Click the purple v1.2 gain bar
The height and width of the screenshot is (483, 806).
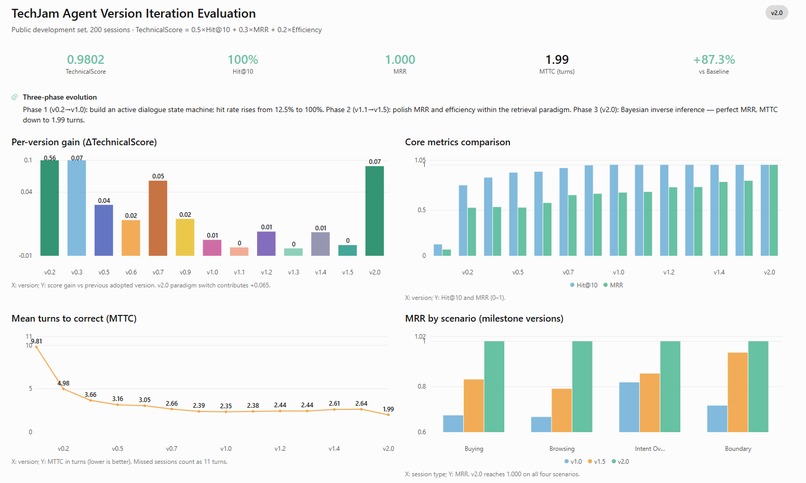pos(266,244)
